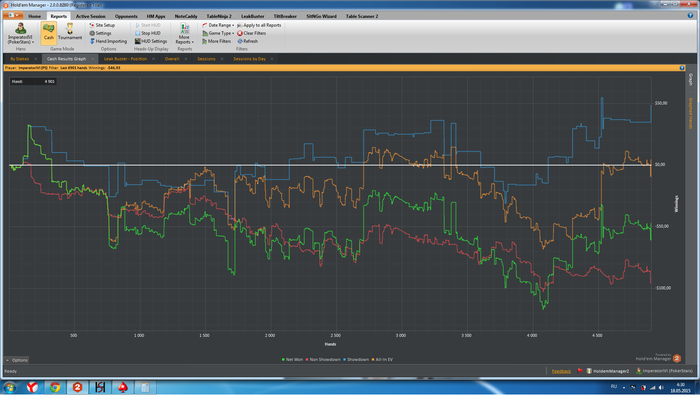Open the Table Scanner 2 ribbon tab
The height and width of the screenshot is (400, 700).
pos(362,16)
